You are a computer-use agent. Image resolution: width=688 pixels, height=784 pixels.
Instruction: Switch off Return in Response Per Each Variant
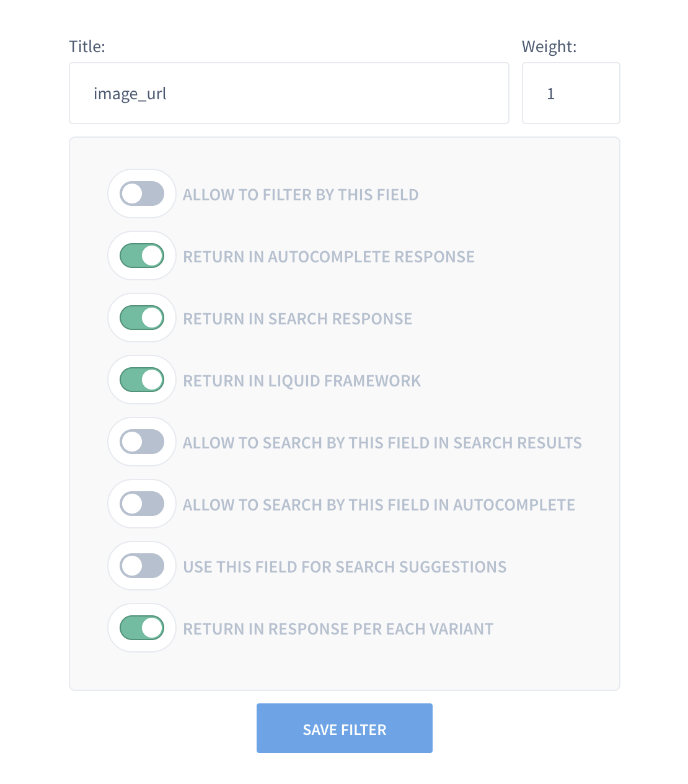[142, 628]
